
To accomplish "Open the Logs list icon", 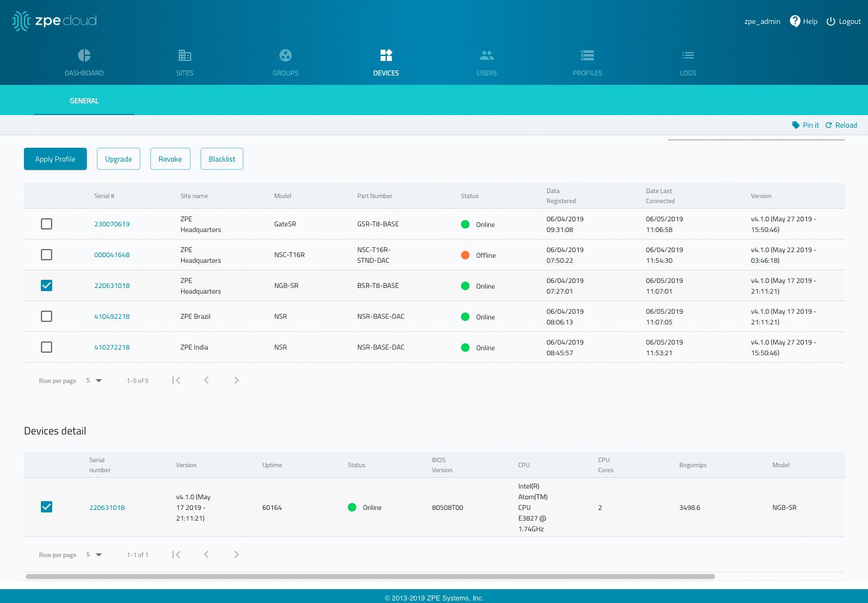I will [688, 55].
